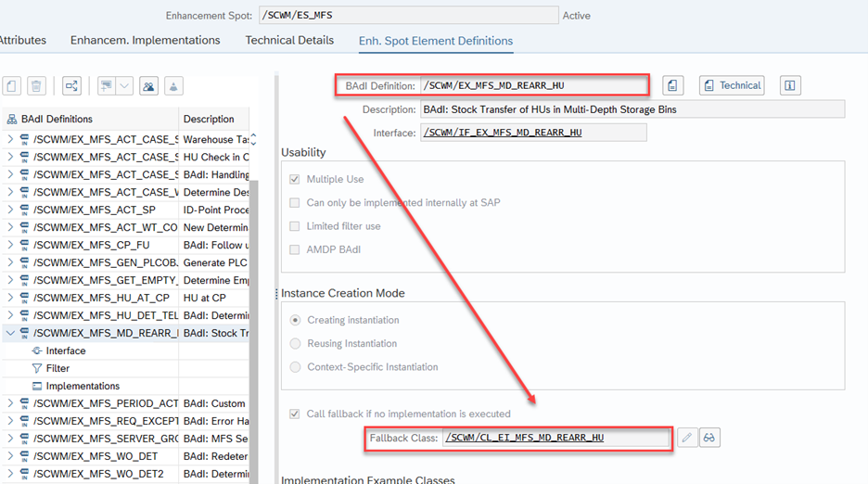This screenshot has height=484, width=868.
Task: Select the Reusing Instantiation radio button
Action: coord(296,343)
